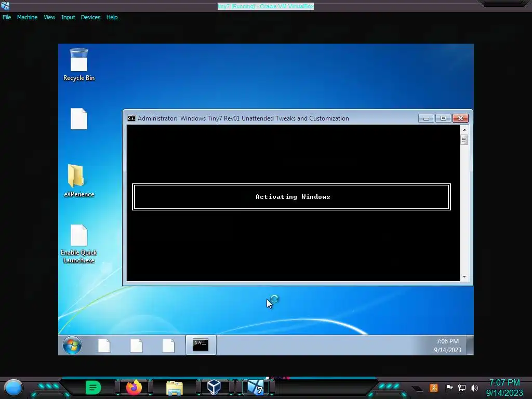Click the orange Java tray icon

point(434,388)
